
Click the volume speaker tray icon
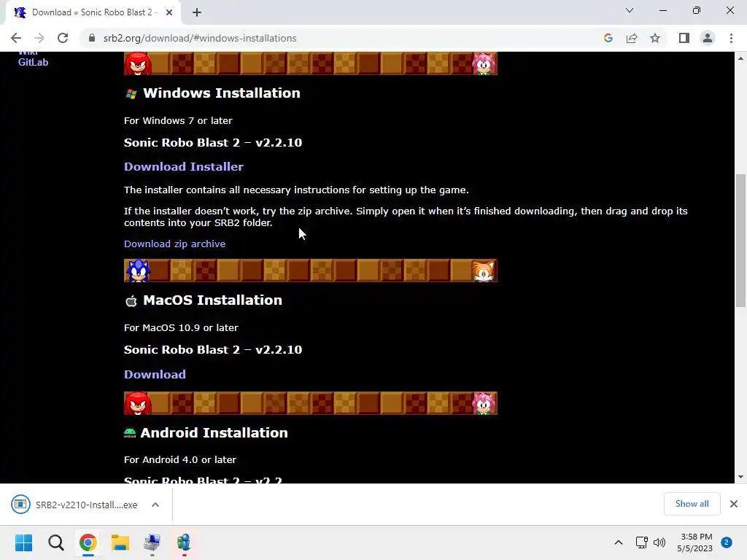point(659,542)
